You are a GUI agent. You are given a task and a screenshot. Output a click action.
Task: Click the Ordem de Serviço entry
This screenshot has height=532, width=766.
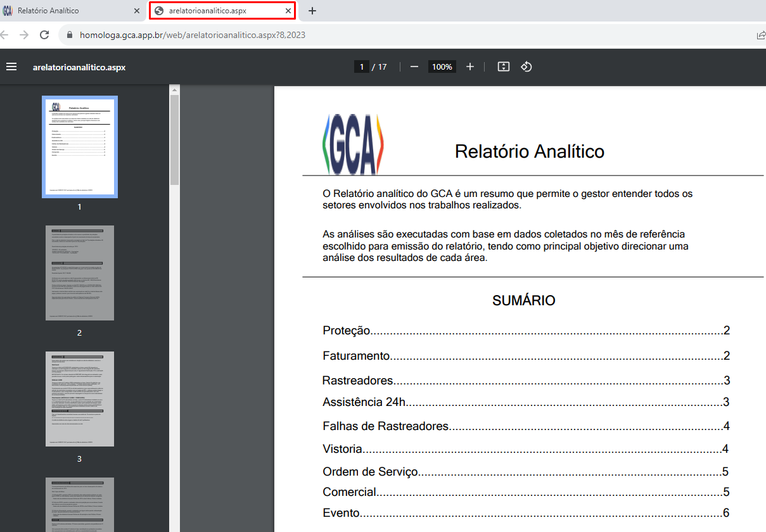pos(527,472)
